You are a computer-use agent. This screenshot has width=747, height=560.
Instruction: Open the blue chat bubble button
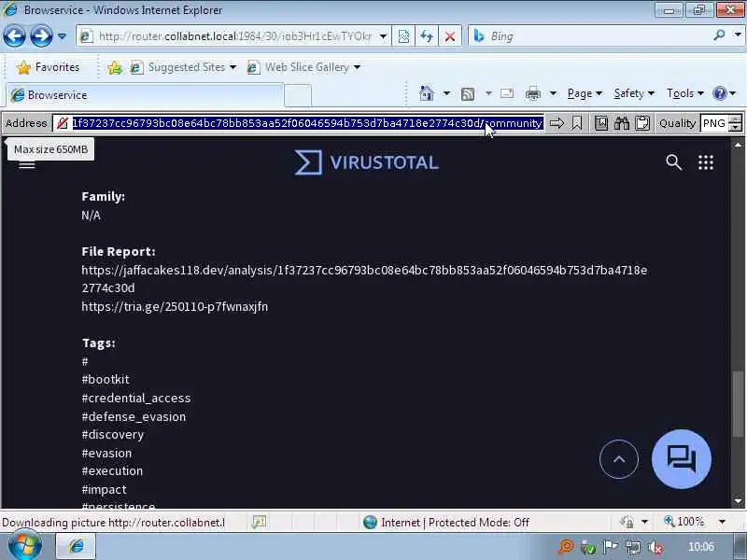click(682, 459)
